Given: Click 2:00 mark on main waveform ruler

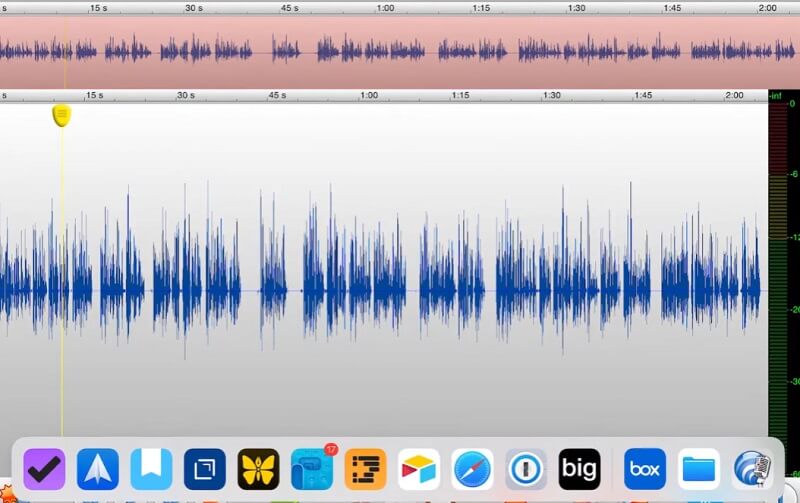Looking at the screenshot, I should point(734,95).
